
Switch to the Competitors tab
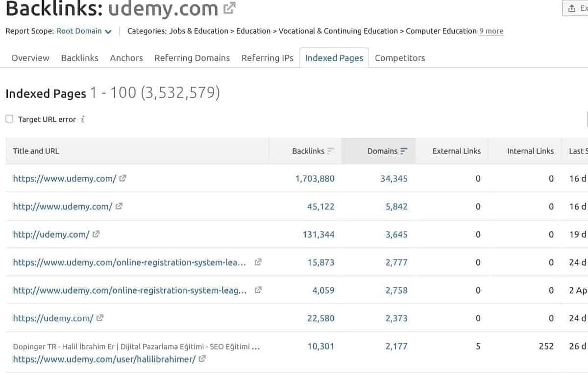point(400,58)
